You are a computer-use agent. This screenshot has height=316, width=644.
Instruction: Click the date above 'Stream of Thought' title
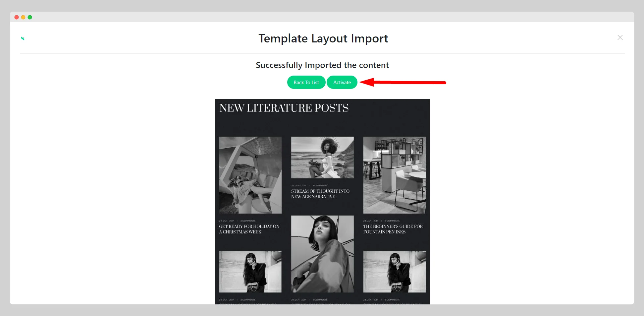(298, 186)
